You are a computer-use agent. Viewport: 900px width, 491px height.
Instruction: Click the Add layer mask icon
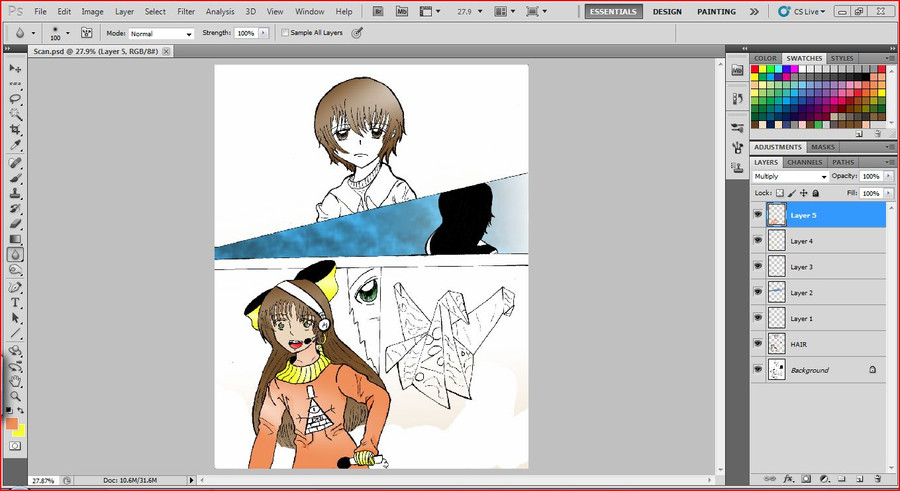[x=806, y=478]
